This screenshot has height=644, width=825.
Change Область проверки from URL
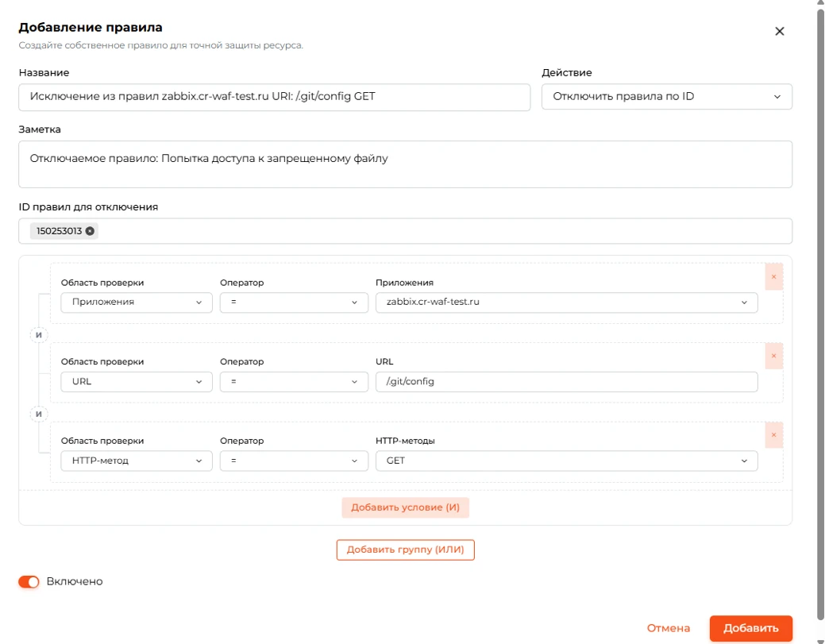137,382
